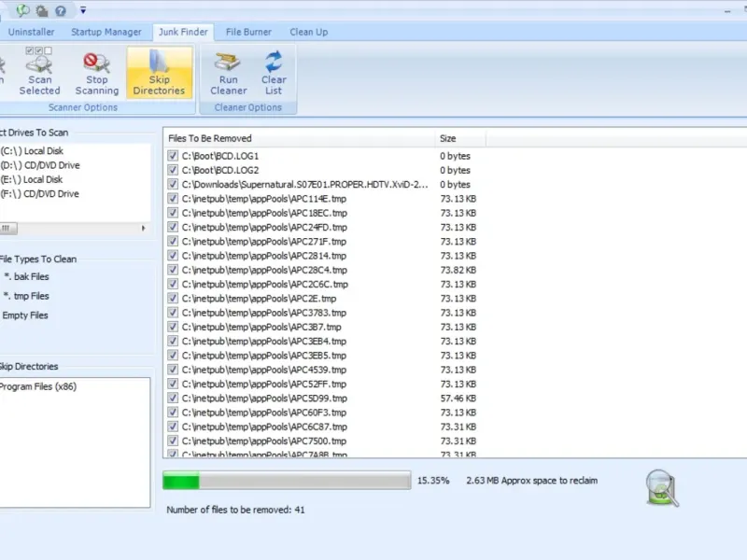This screenshot has height=560, width=747.
Task: Click the green scan progress bar
Action: [x=287, y=481]
